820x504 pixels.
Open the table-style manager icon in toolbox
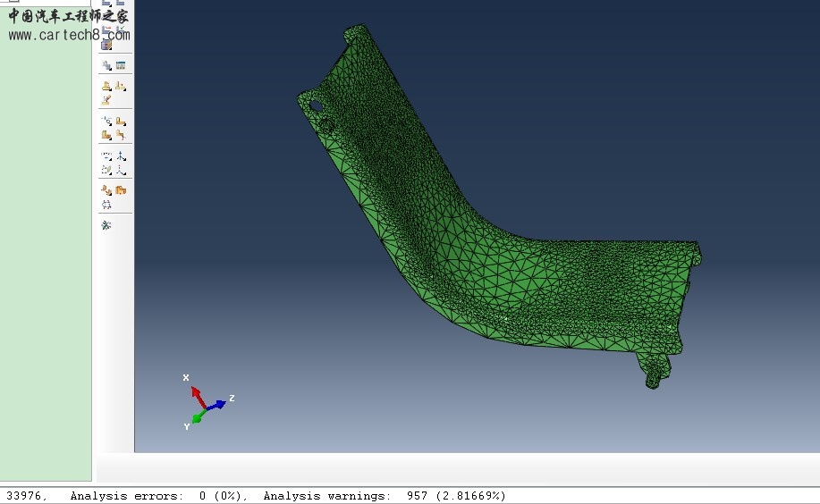[121, 65]
